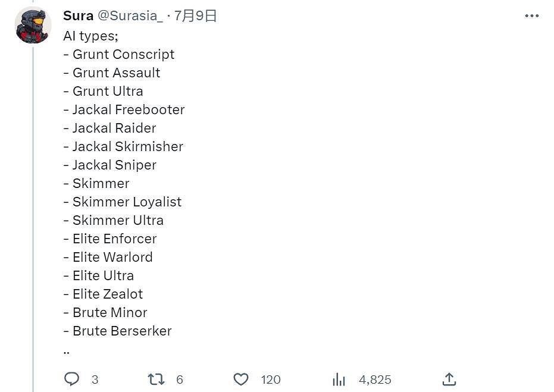Image resolution: width=554 pixels, height=392 pixels.
Task: Click the "Jackal Skirmisher" text line
Action: tap(127, 146)
